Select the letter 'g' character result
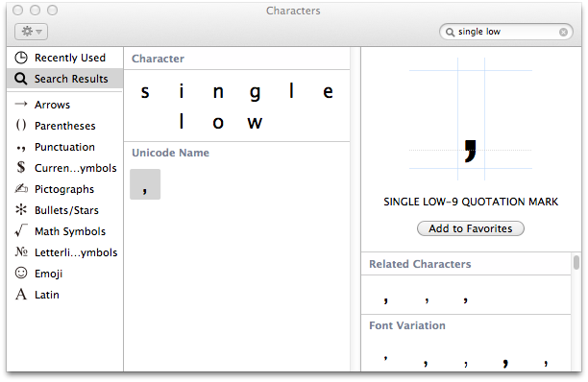588x382 pixels. pyautogui.click(x=255, y=93)
